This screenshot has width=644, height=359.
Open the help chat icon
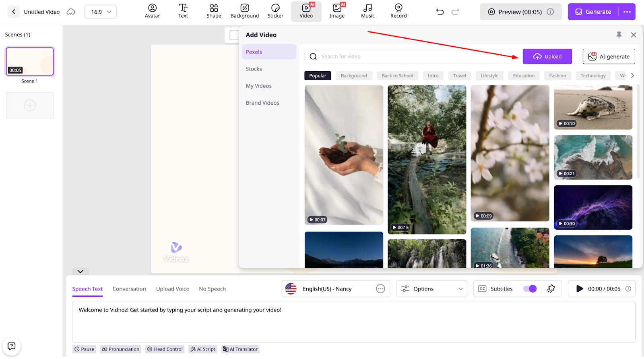pos(12,346)
